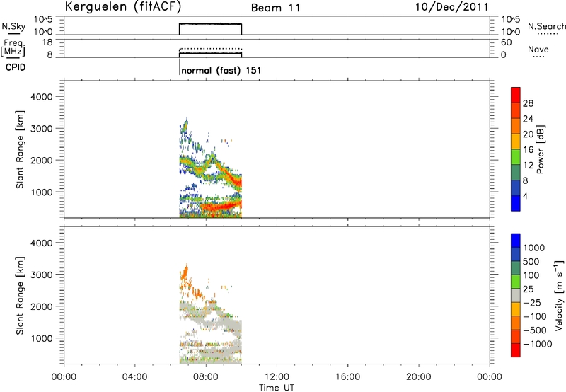Click the 'Time UT' axis label
Image resolution: width=566 pixels, height=392 pixels.
(x=277, y=388)
